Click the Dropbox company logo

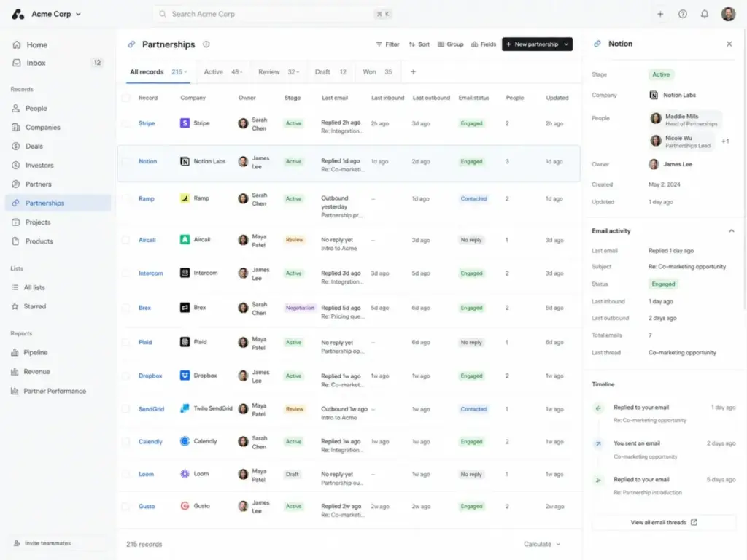[x=185, y=376]
